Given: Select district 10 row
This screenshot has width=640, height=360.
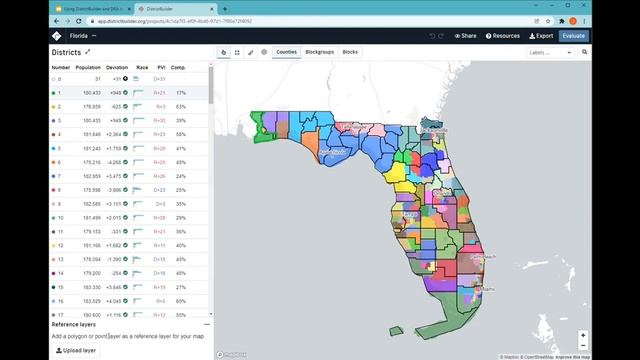Looking at the screenshot, I should [x=129, y=218].
